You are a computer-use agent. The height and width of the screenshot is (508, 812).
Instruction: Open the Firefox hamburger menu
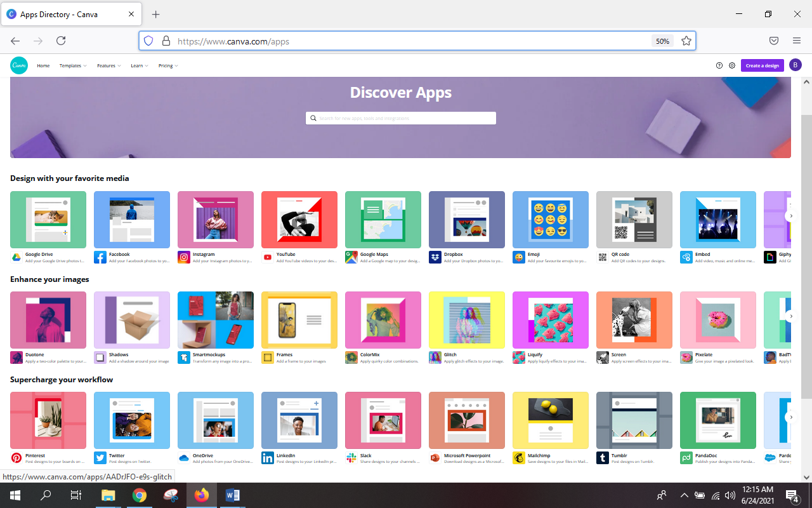[x=797, y=41]
